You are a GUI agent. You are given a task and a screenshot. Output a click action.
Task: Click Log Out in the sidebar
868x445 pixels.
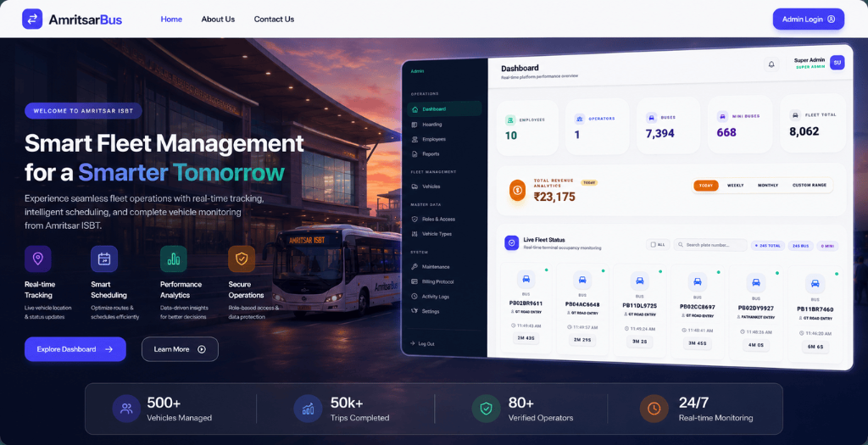coord(422,344)
